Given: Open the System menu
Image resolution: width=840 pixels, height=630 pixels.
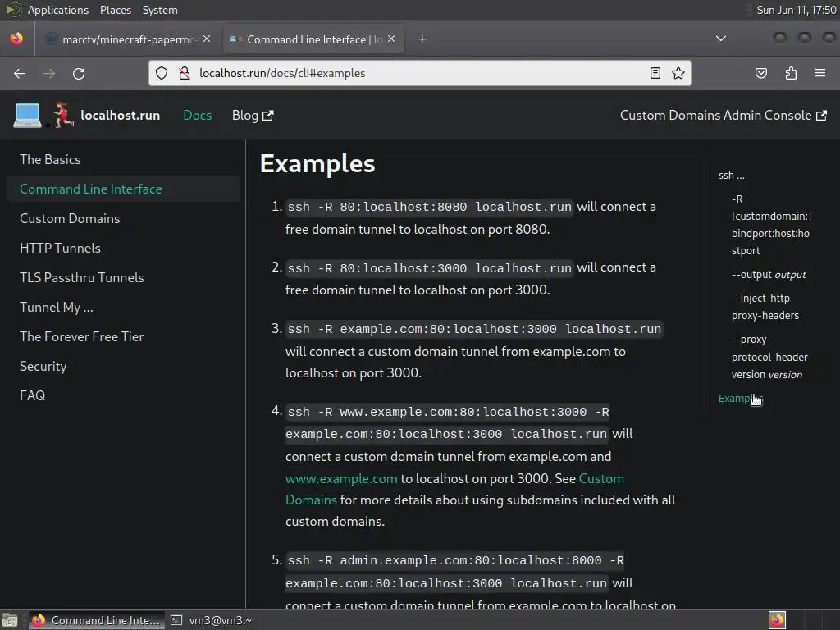Looking at the screenshot, I should point(160,10).
